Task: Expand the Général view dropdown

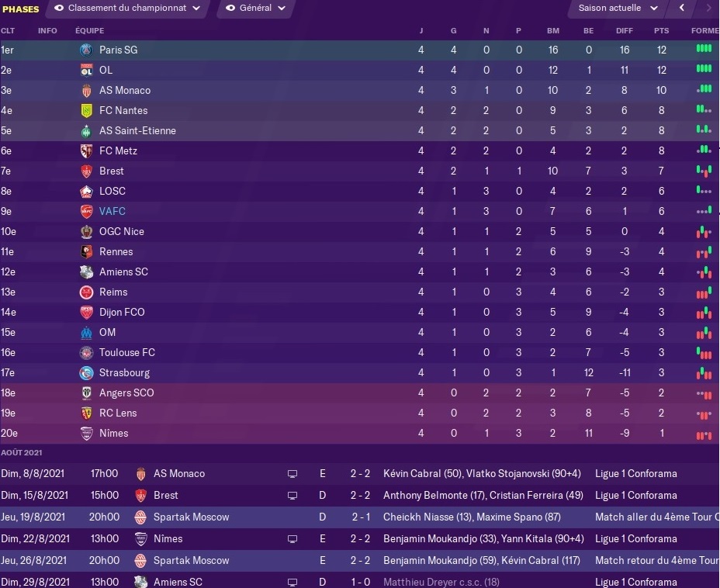Action: pos(256,8)
